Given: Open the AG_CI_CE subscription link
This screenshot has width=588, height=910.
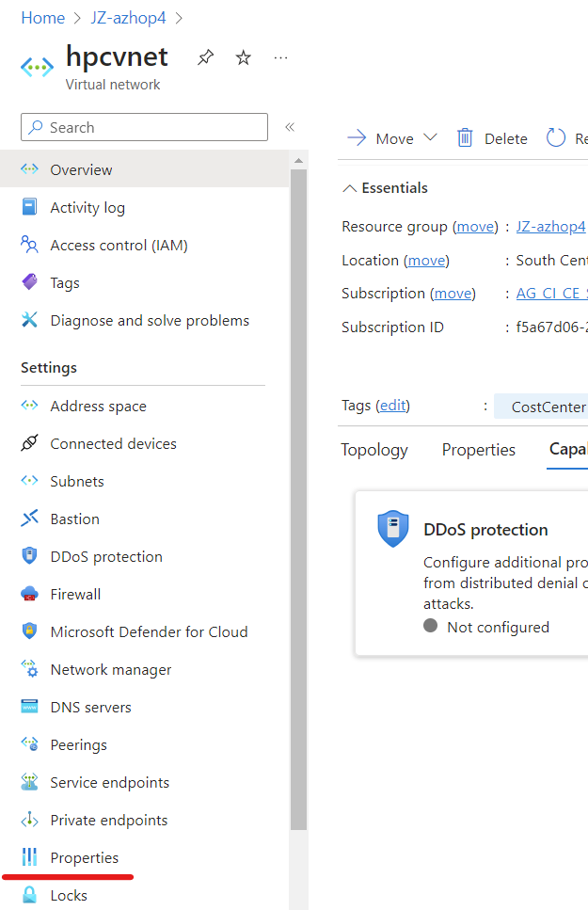Looking at the screenshot, I should pyautogui.click(x=552, y=293).
